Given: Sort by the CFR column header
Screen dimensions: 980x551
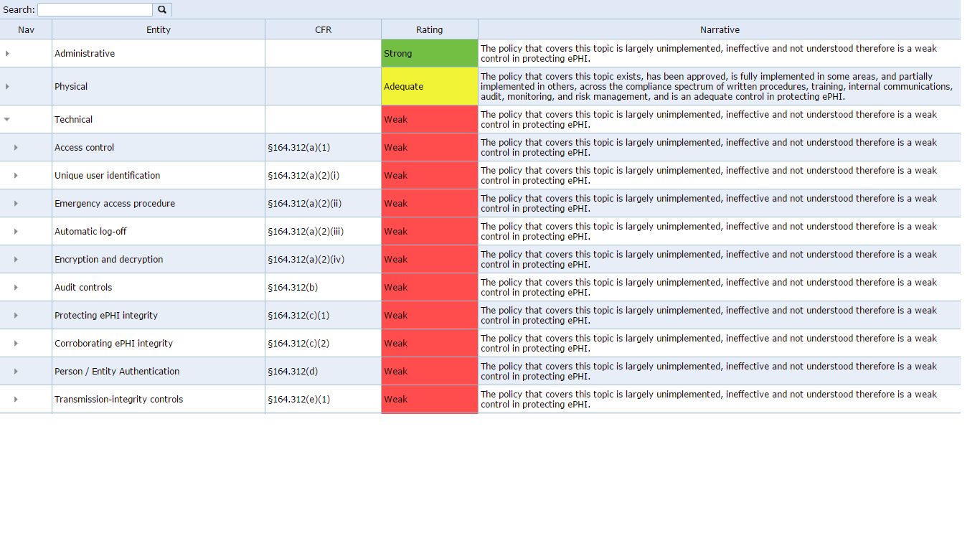Looking at the screenshot, I should [x=324, y=29].
